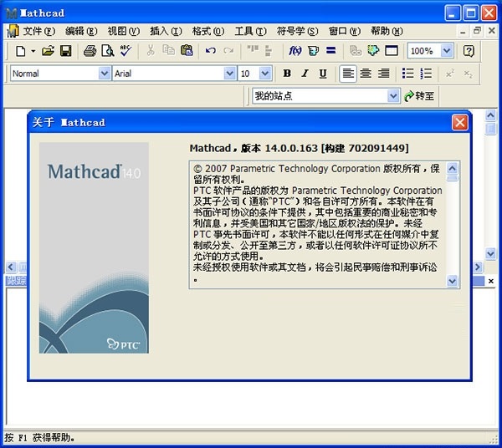Click the Copy icon

(168, 50)
